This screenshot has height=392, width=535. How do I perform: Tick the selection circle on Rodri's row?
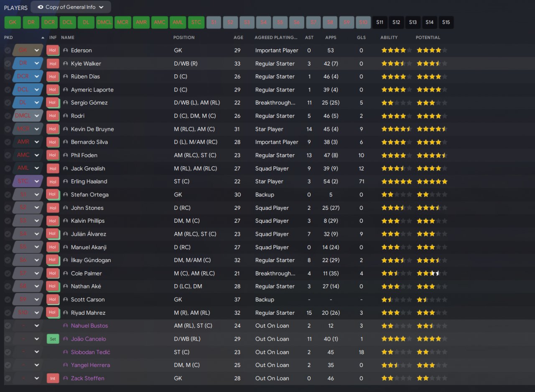[x=8, y=116]
